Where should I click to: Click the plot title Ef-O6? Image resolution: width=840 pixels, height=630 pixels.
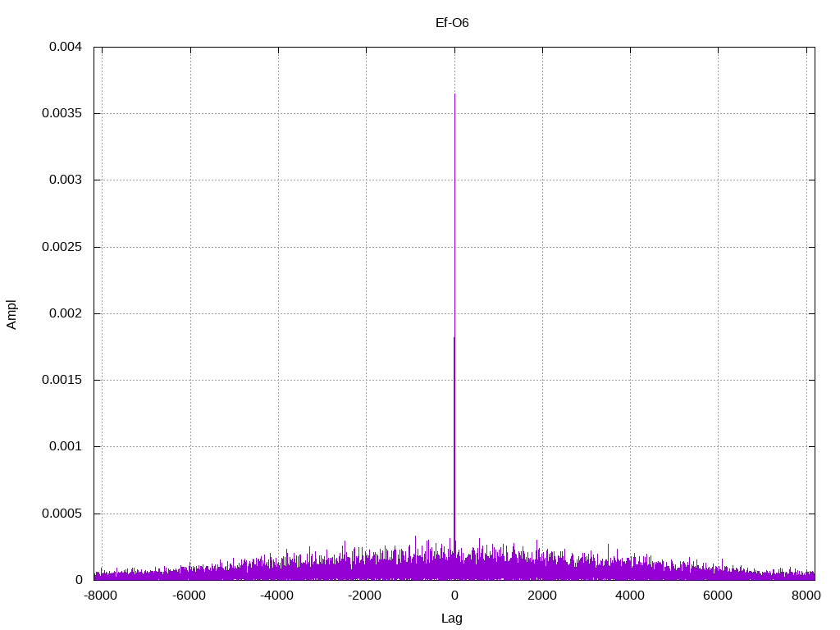click(452, 23)
